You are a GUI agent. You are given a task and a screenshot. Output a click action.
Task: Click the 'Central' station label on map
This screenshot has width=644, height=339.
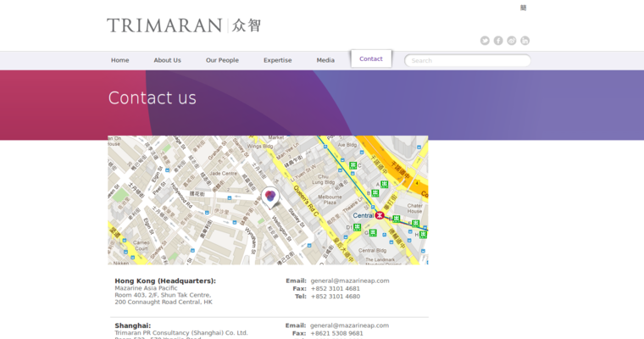[363, 215]
